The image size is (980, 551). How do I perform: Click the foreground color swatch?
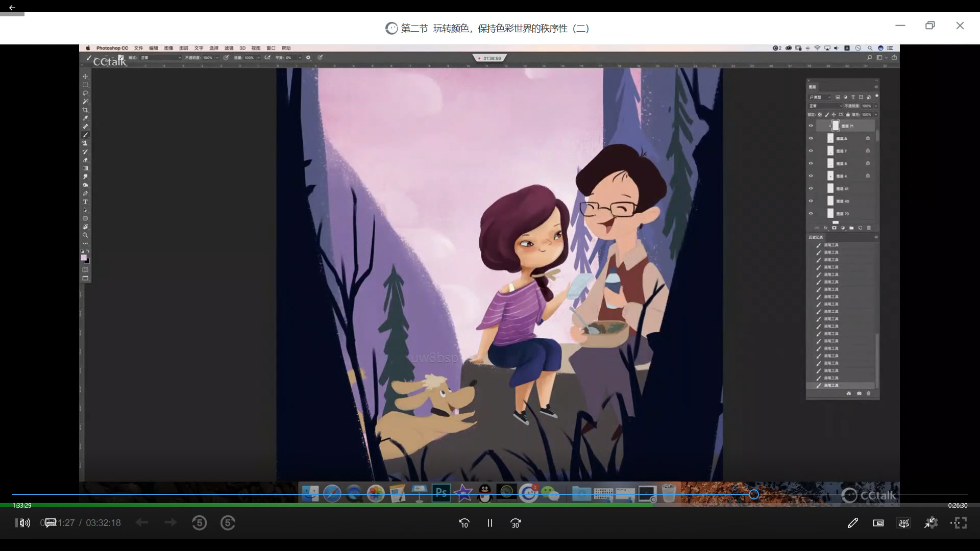pos(84,258)
